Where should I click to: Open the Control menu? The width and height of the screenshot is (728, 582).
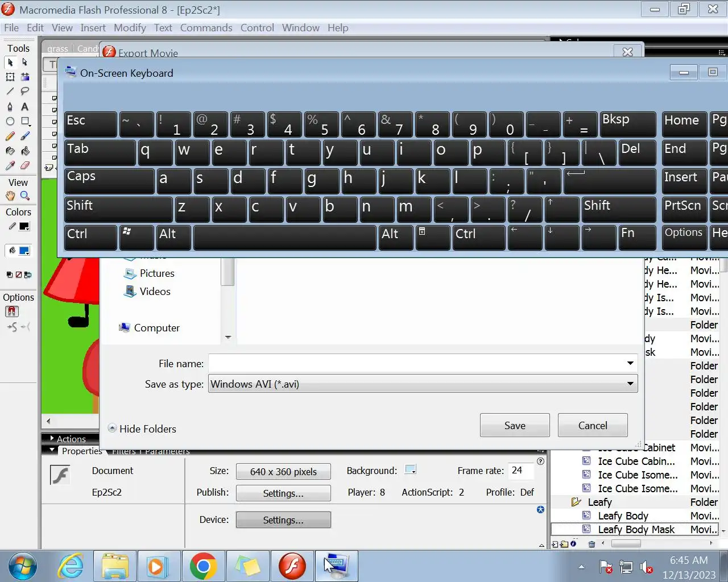pyautogui.click(x=257, y=28)
